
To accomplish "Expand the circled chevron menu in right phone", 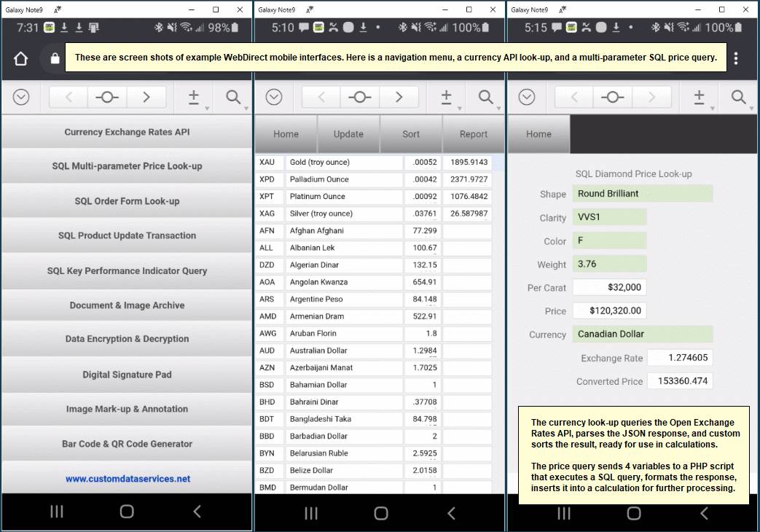I will coord(526,97).
